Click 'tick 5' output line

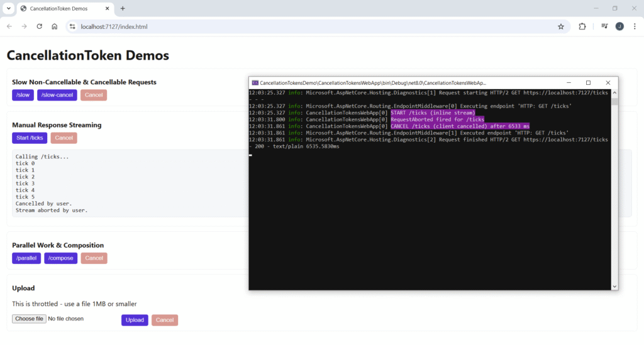(25, 197)
